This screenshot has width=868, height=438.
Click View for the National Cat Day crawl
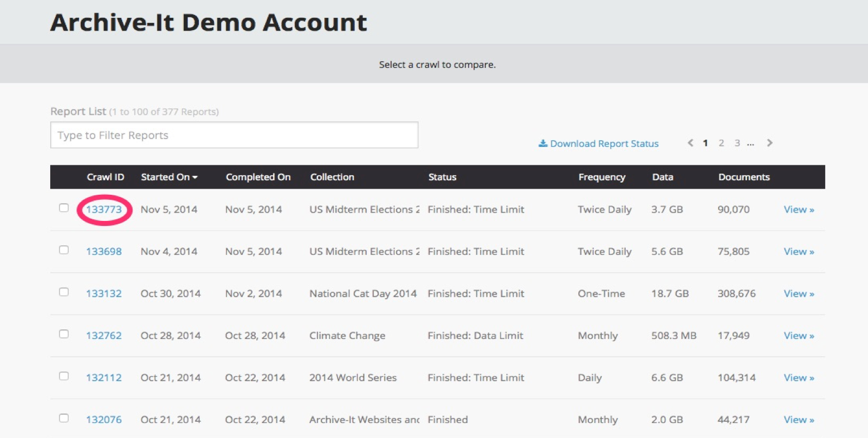point(798,294)
